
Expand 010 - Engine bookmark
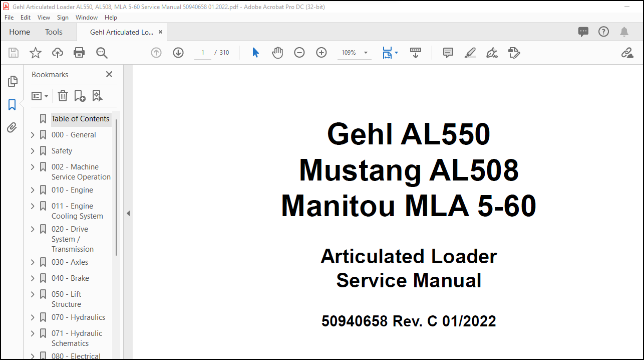click(33, 190)
